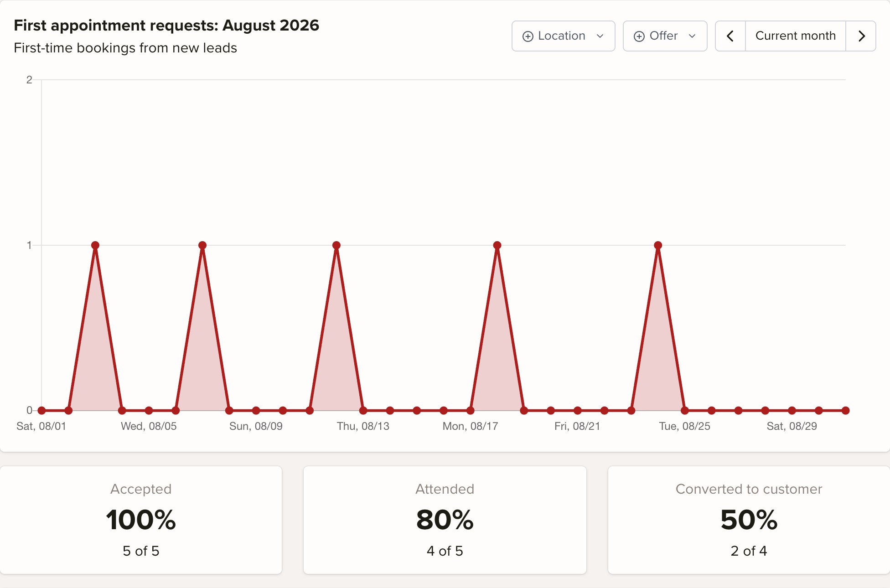
Task: Click the chevron arrow in the Location filter
Action: click(x=600, y=36)
